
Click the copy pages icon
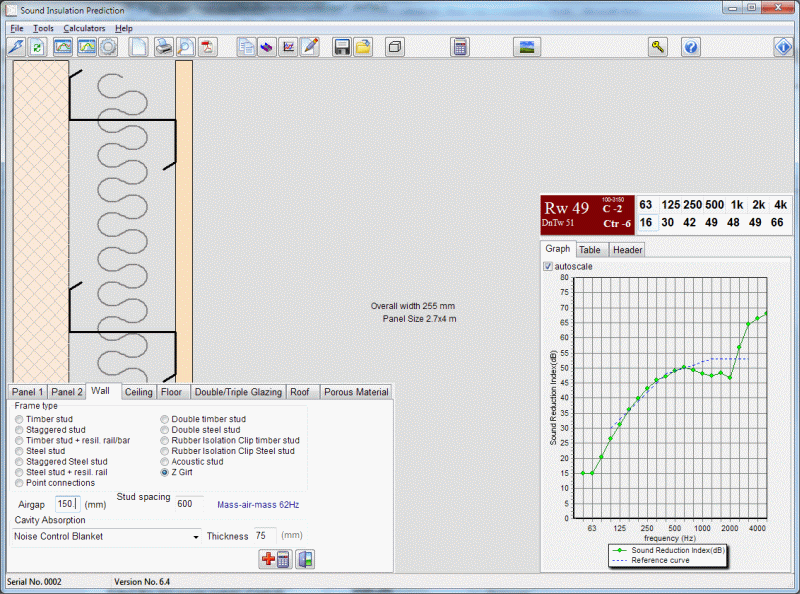246,47
